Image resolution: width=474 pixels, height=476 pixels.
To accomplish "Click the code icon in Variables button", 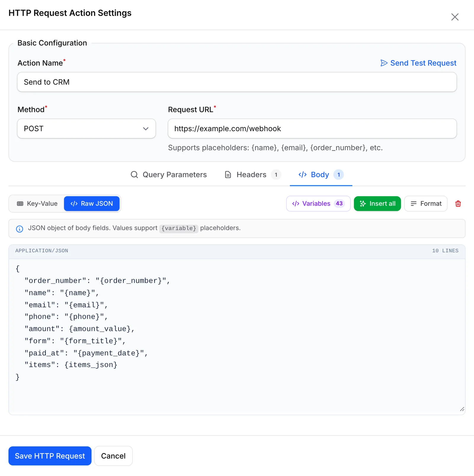I will click(296, 203).
